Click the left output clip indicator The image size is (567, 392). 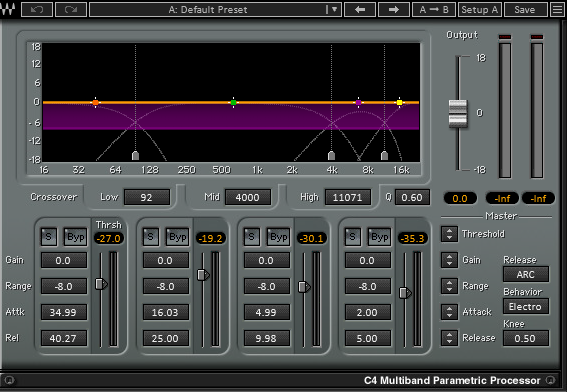(x=505, y=37)
